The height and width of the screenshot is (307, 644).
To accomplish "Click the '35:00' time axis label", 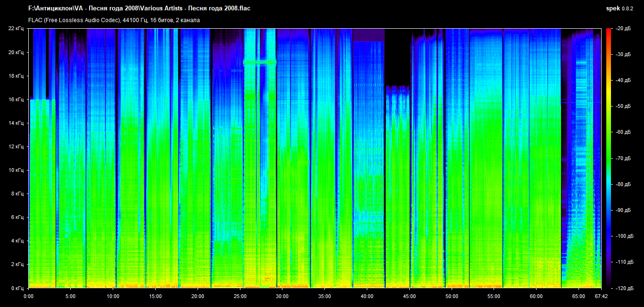I will pos(325,296).
